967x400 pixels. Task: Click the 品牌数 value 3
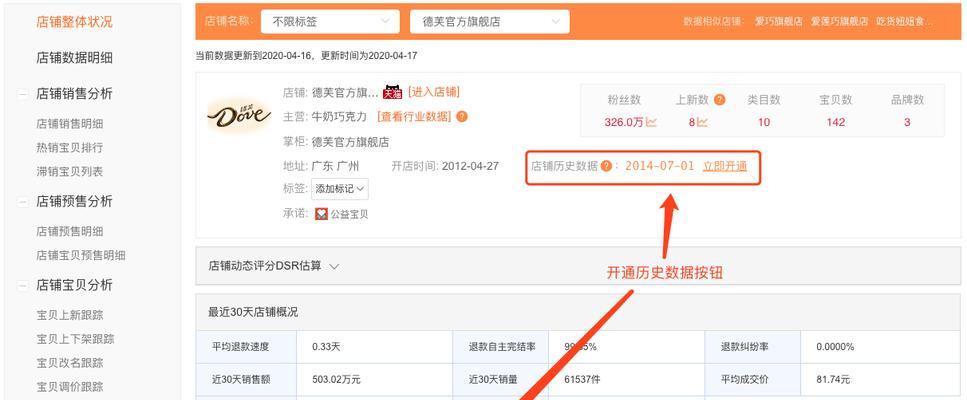(x=907, y=122)
